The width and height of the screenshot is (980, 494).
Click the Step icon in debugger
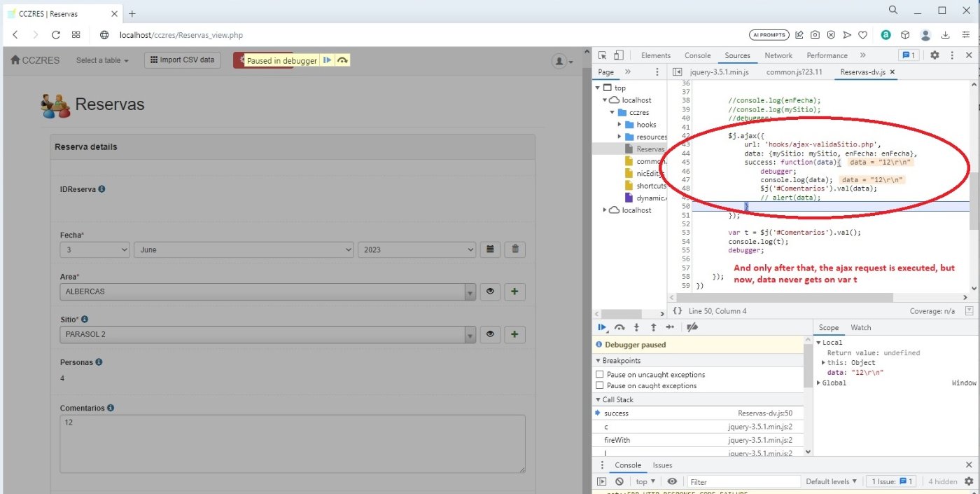[x=671, y=327]
